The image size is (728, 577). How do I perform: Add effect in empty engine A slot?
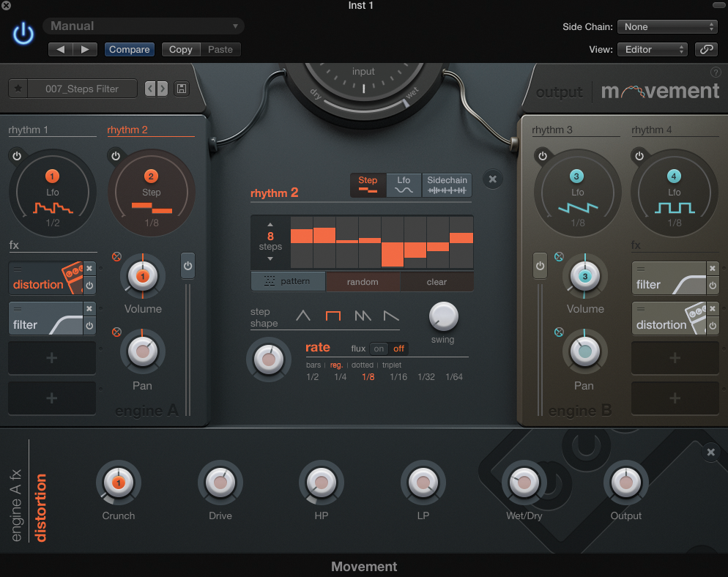coord(52,357)
